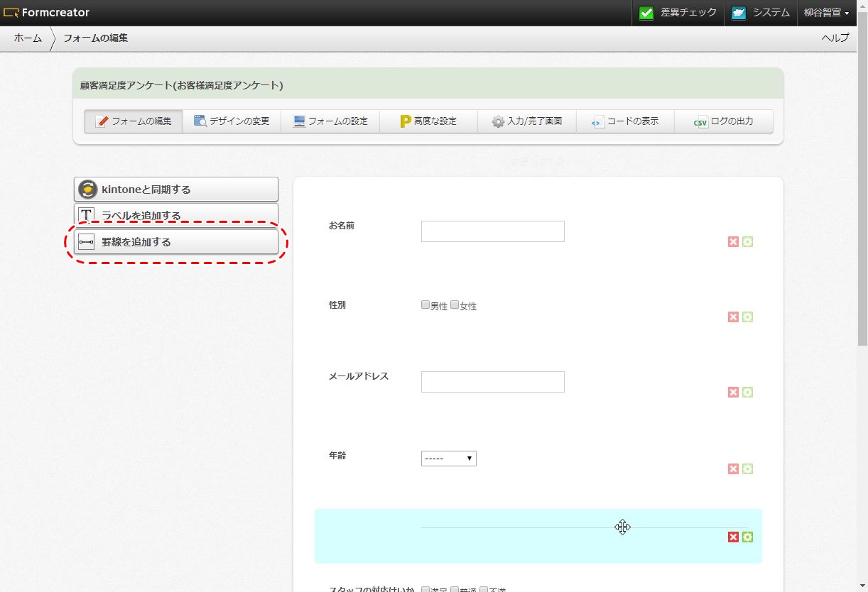Screen dimensions: 868x592
Task: Delete the highlighted ruled line with red X
Action: [733, 537]
